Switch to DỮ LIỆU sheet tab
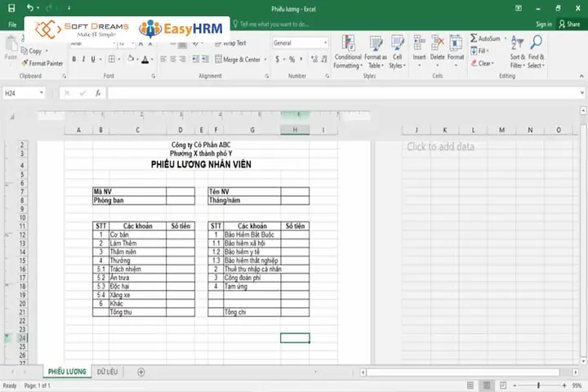 [x=107, y=372]
